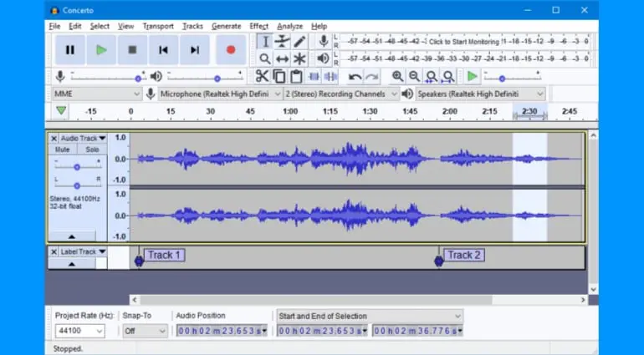
Task: Click to Start Monitoring in the recording meter
Action: pos(463,40)
